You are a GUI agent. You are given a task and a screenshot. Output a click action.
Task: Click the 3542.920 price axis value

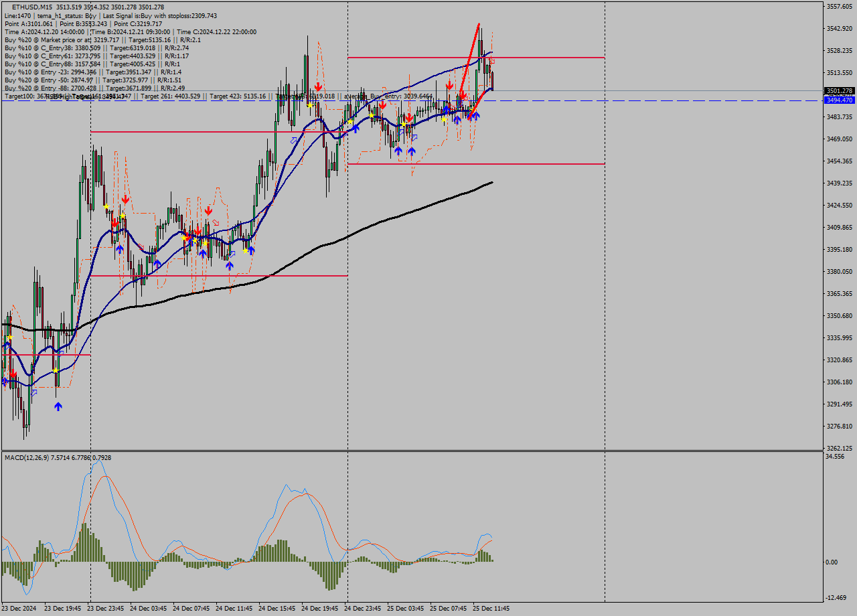(840, 28)
